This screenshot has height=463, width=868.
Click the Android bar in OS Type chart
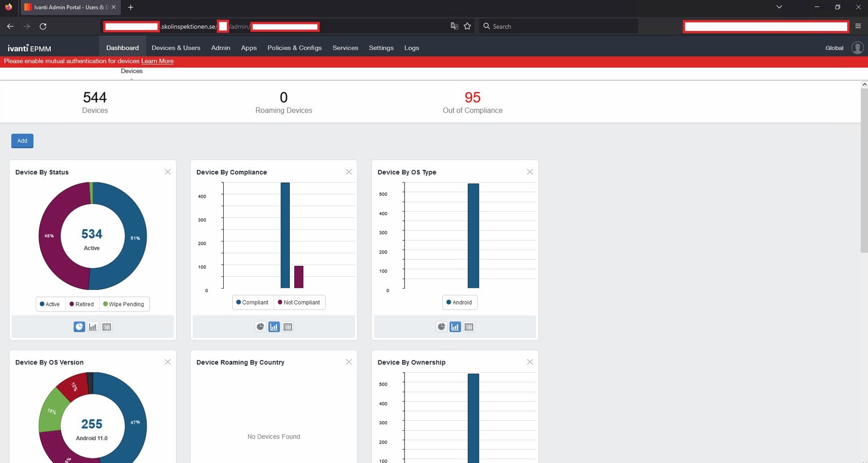pyautogui.click(x=473, y=236)
